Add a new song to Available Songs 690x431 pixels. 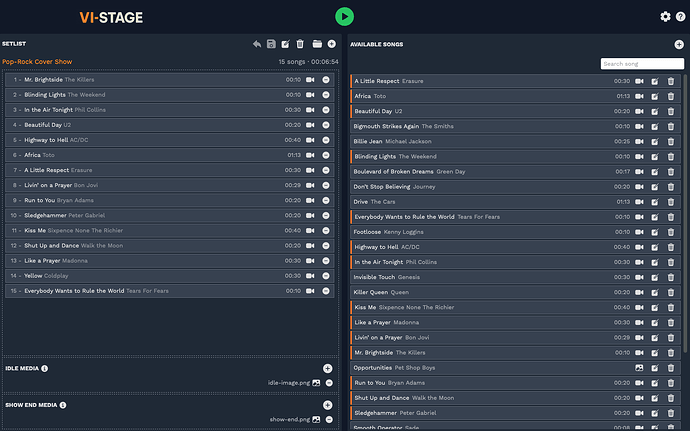tap(679, 44)
